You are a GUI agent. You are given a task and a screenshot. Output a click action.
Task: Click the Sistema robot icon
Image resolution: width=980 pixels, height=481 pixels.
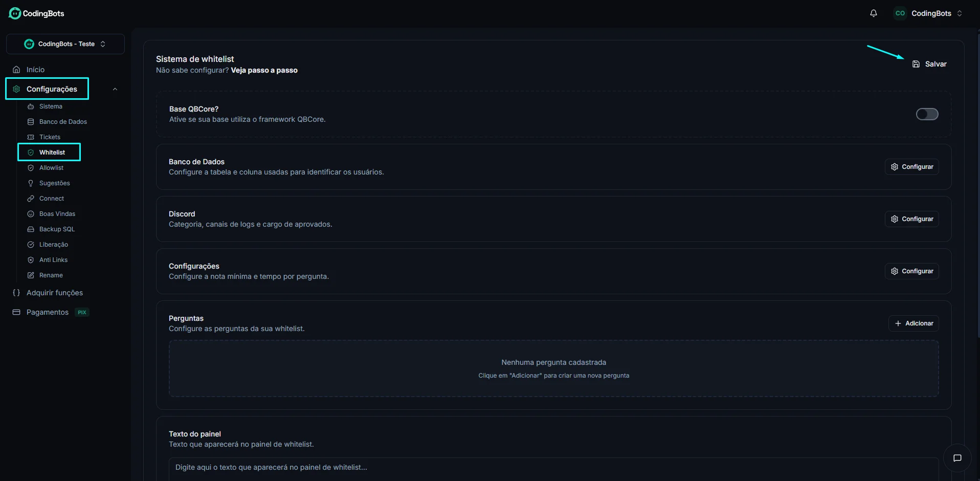(x=31, y=106)
